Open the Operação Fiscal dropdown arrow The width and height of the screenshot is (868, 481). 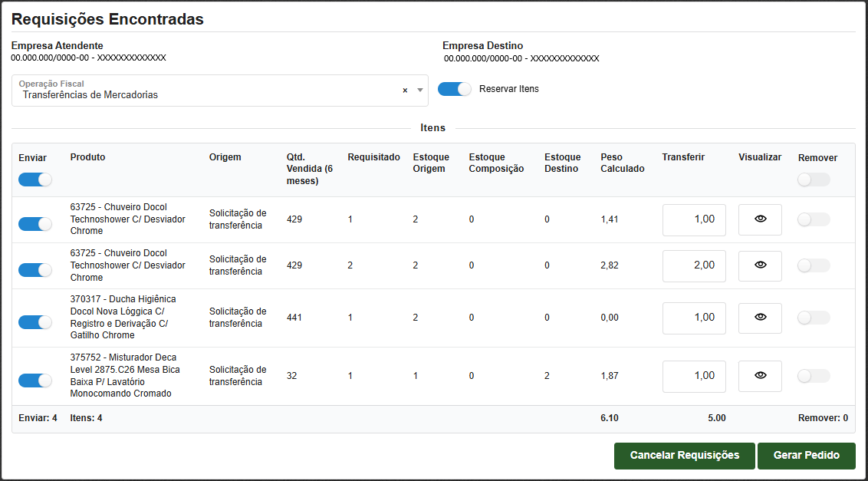(x=419, y=91)
